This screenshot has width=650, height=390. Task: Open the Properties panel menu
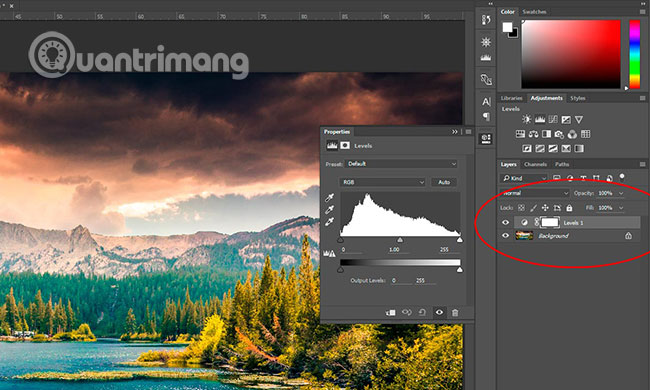[x=468, y=131]
